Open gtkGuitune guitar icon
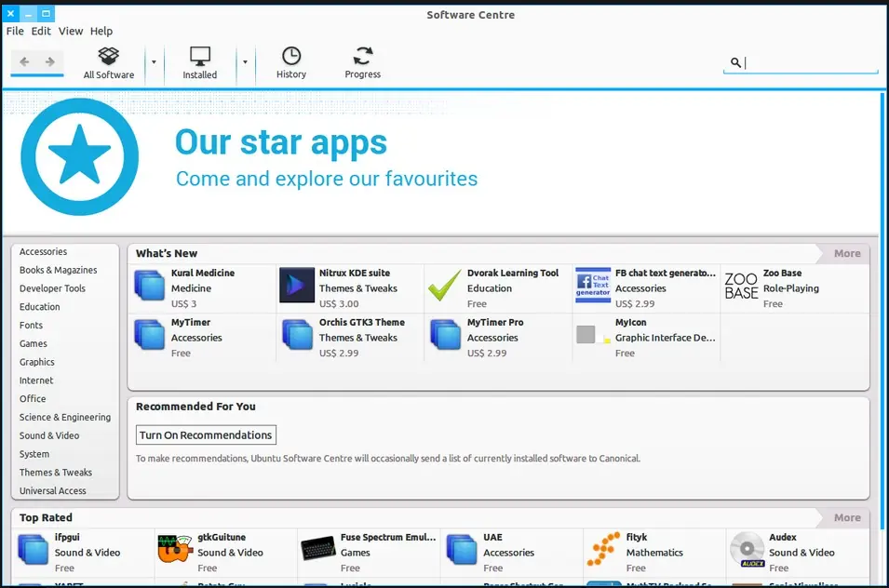Screen dimensions: 889x588 tap(175, 548)
